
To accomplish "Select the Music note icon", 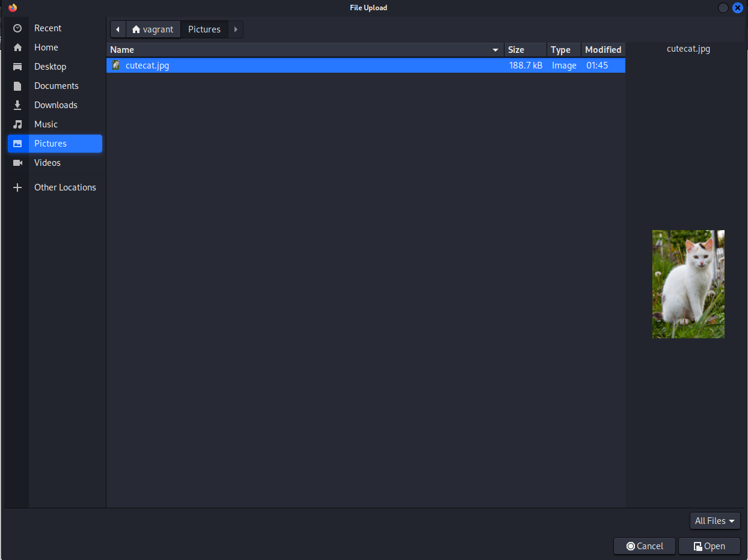I will pos(17,124).
